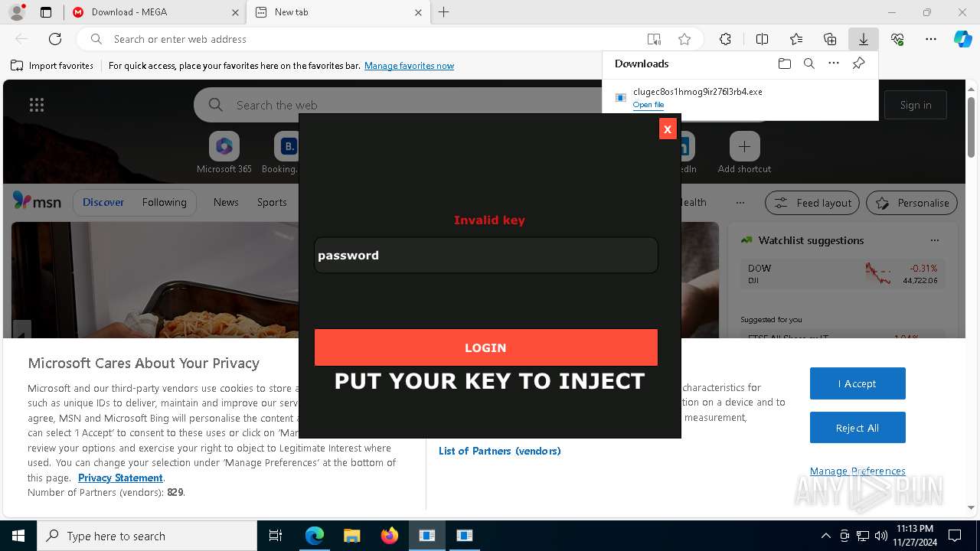This screenshot has width=980, height=551.
Task: Open the Collections icon
Action: [x=830, y=39]
